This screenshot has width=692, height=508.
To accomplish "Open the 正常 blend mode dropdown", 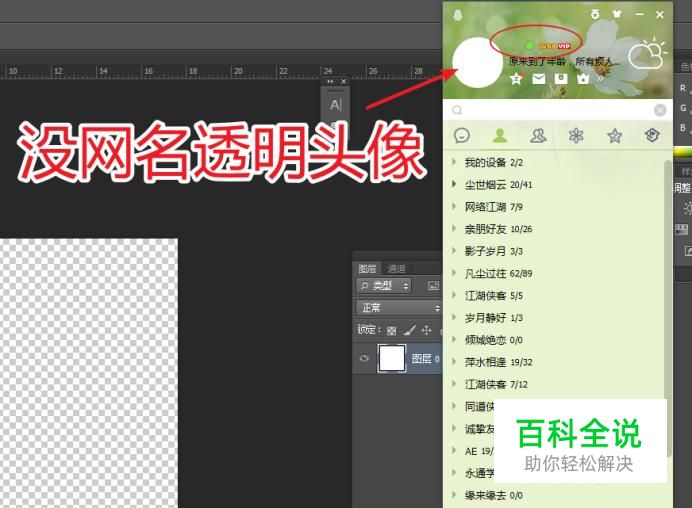I will point(399,308).
